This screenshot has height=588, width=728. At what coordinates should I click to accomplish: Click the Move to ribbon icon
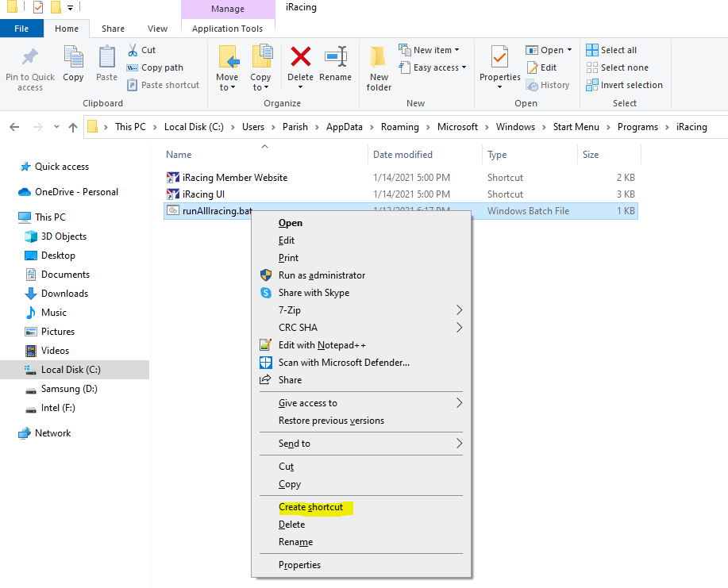pos(228,57)
